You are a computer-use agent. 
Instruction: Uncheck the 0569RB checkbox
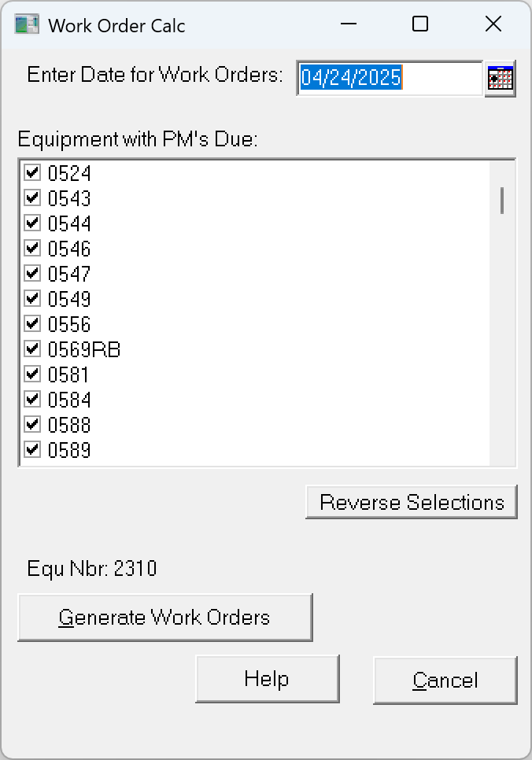tap(32, 349)
